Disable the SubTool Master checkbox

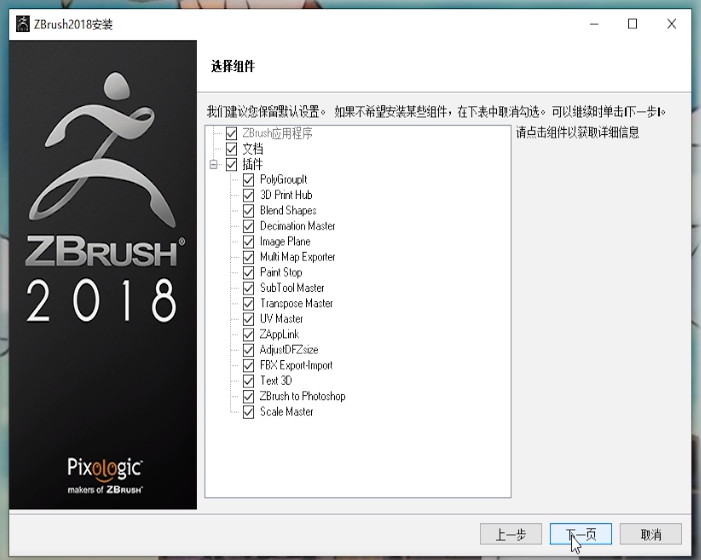pyautogui.click(x=249, y=288)
